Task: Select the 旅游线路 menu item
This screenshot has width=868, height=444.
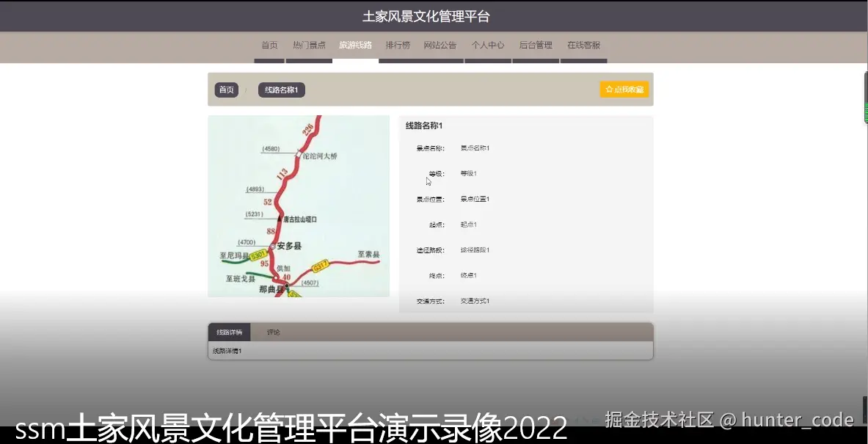Action: (355, 46)
